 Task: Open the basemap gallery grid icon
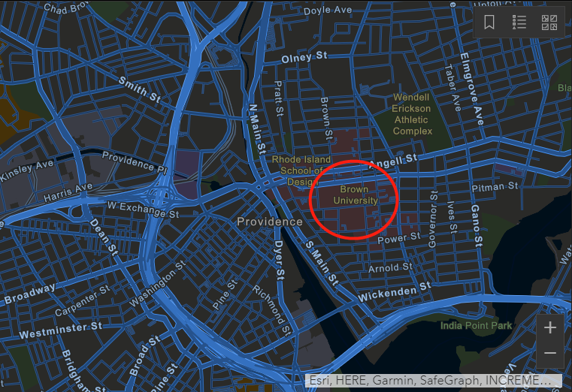click(549, 23)
